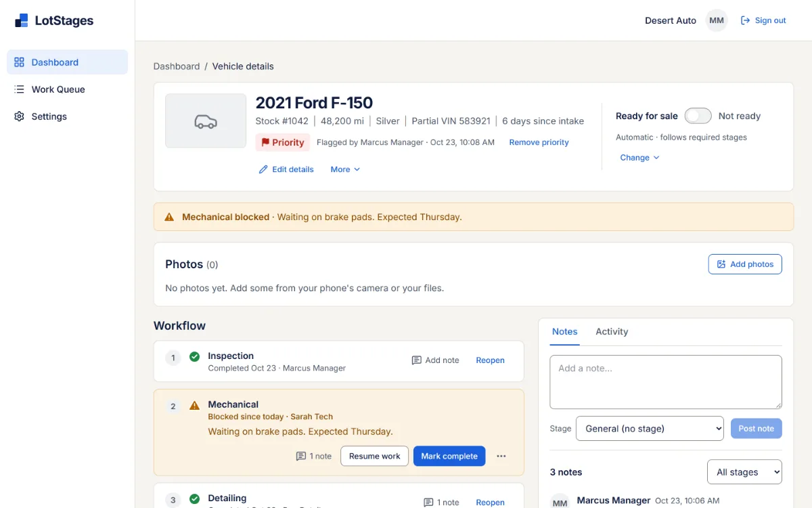Resume work on Mechanical stage
The width and height of the screenshot is (812, 508).
[x=374, y=457]
